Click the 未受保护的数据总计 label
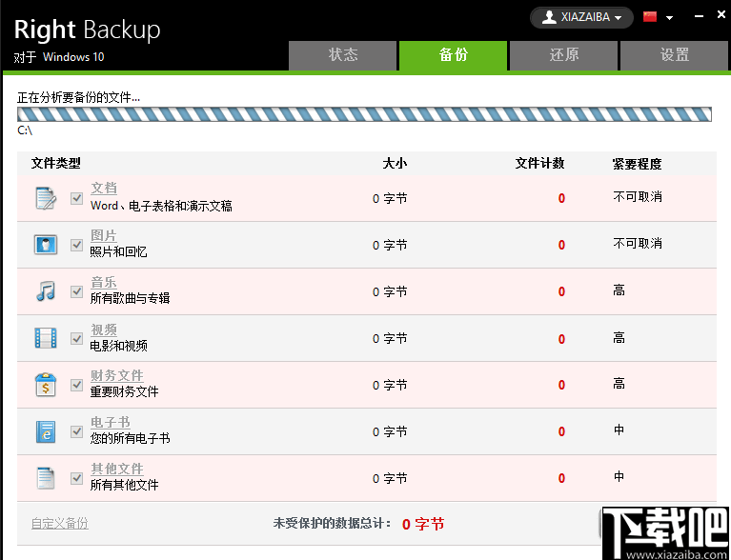The image size is (731, 560). point(332,523)
